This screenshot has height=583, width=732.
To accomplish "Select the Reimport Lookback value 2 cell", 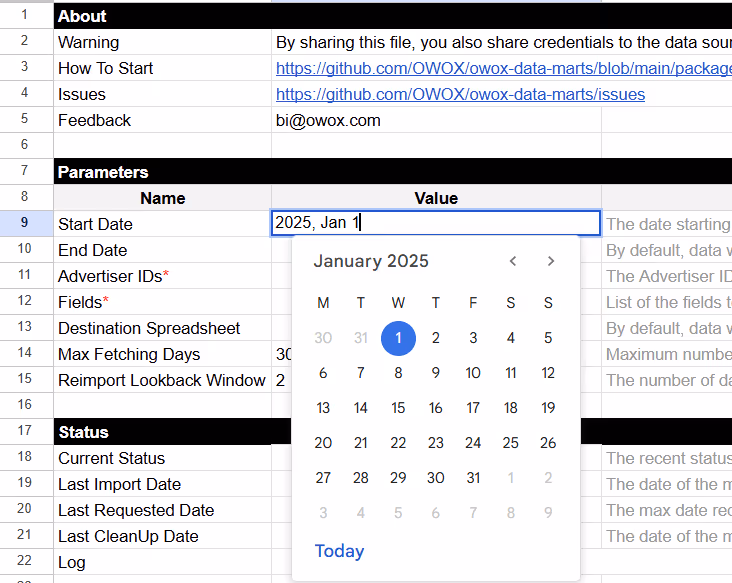I will (x=282, y=380).
